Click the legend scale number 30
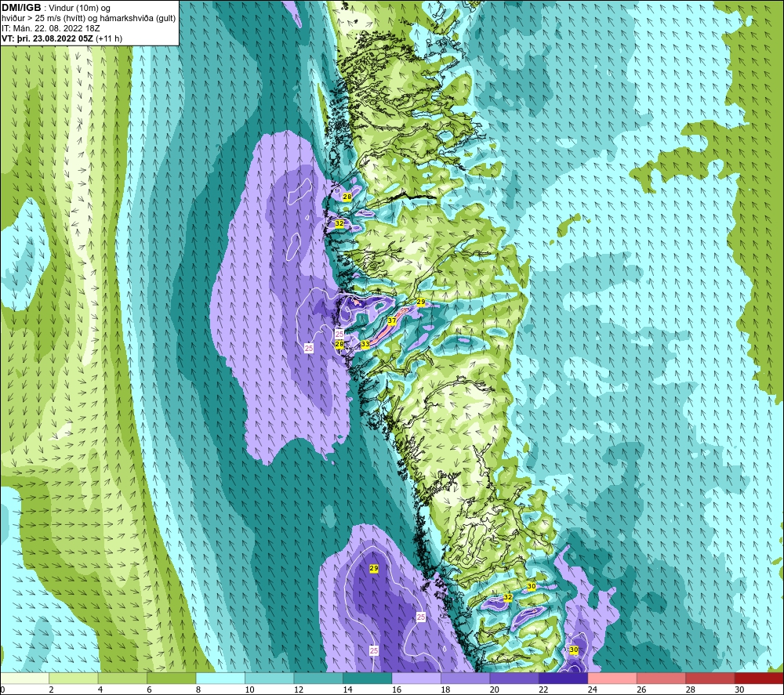The image size is (784, 695). click(x=739, y=690)
